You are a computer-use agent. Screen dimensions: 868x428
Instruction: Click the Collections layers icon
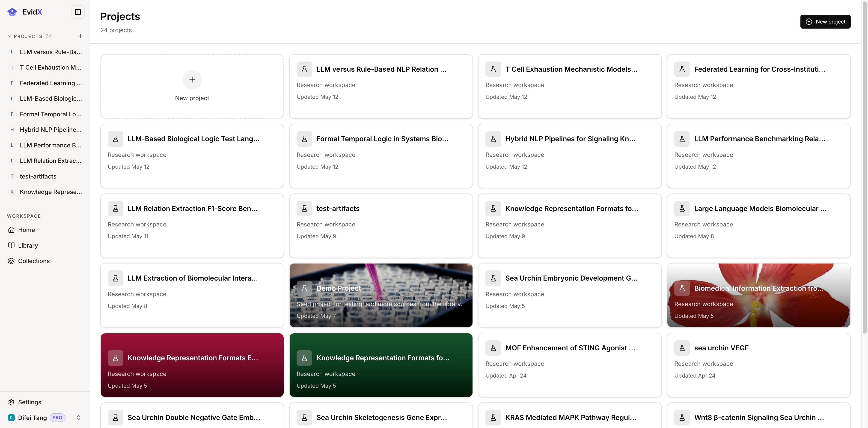pos(11,261)
